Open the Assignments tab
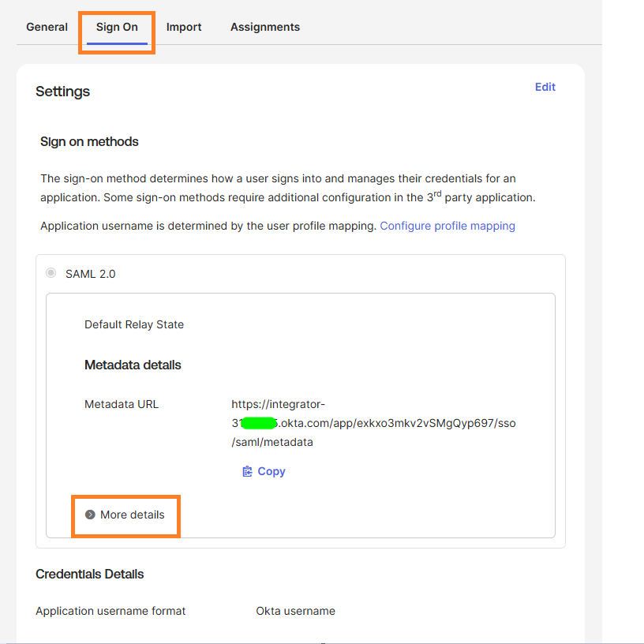This screenshot has width=644, height=644. click(265, 27)
